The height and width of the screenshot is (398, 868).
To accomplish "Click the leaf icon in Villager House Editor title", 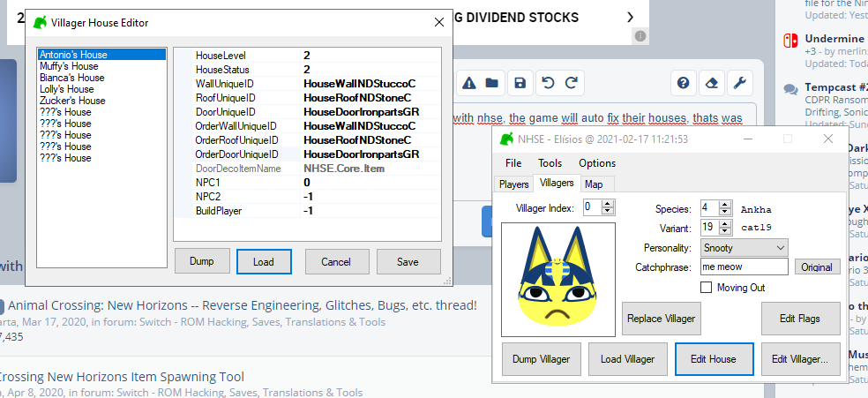I will pos(40,23).
